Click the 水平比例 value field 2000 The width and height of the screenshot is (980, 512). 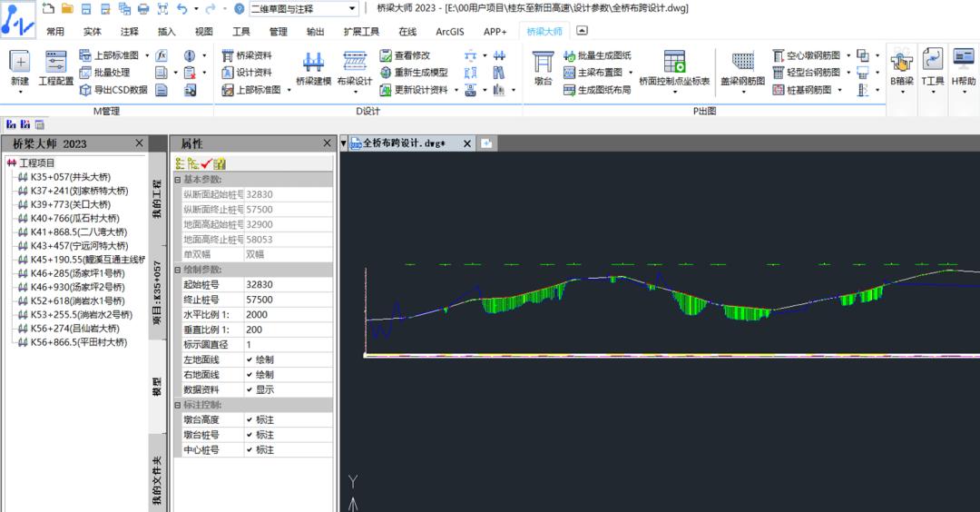pos(289,314)
